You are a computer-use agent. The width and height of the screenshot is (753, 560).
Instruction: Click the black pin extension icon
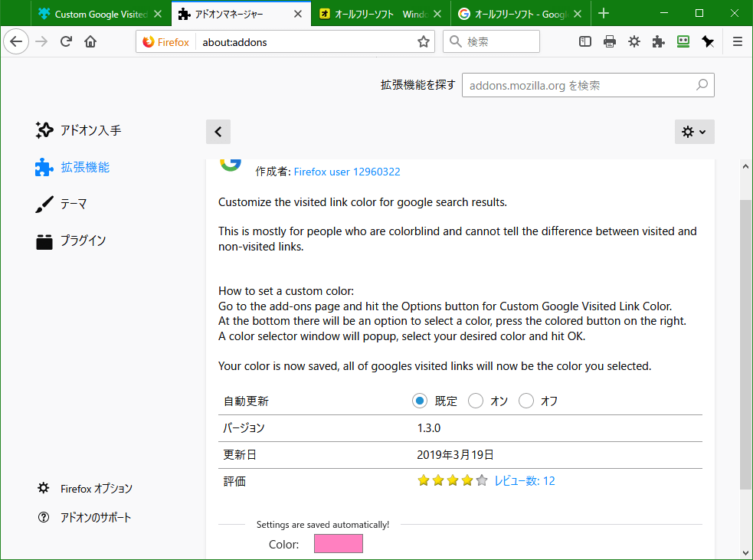tap(707, 42)
